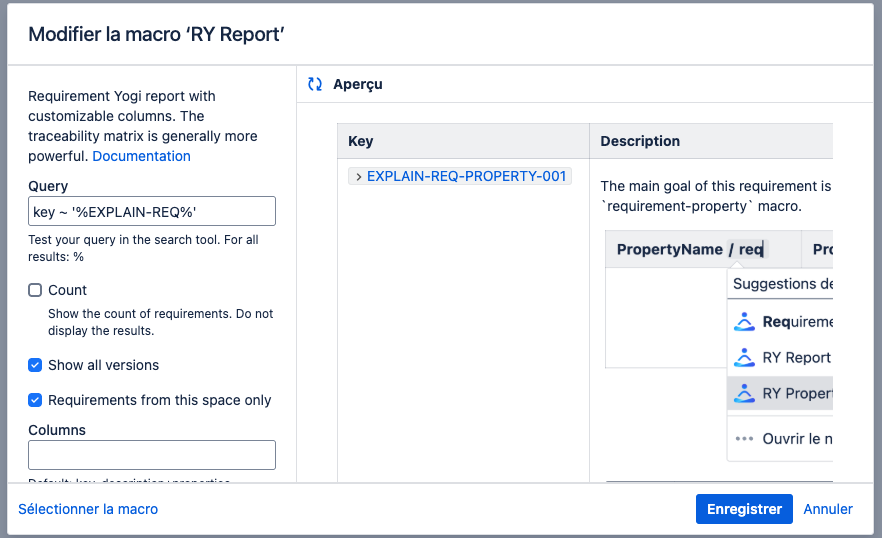Uncheck Requirements from this space only
This screenshot has width=882, height=538.
pyautogui.click(x=36, y=400)
